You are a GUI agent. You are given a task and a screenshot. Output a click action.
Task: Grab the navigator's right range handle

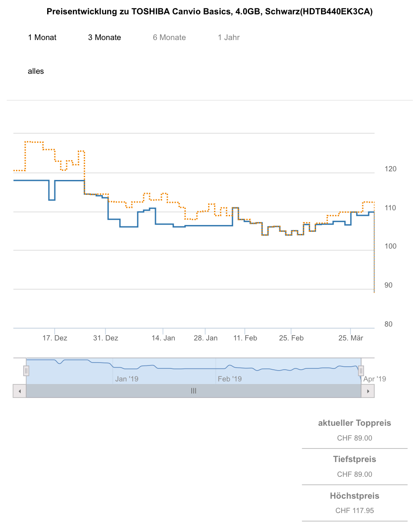(x=361, y=371)
